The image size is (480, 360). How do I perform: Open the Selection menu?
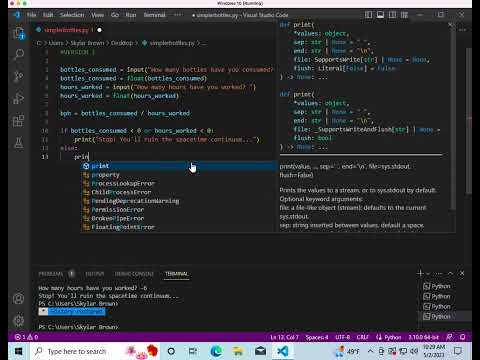pos(72,15)
